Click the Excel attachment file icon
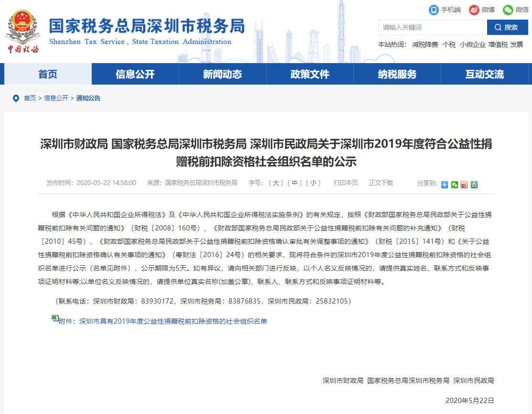This screenshot has width=532, height=414. tap(55, 318)
